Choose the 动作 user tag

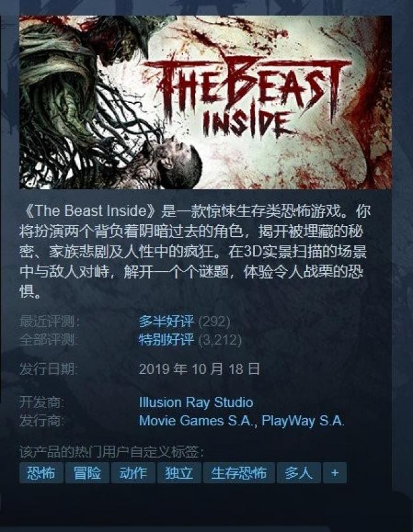coord(133,472)
